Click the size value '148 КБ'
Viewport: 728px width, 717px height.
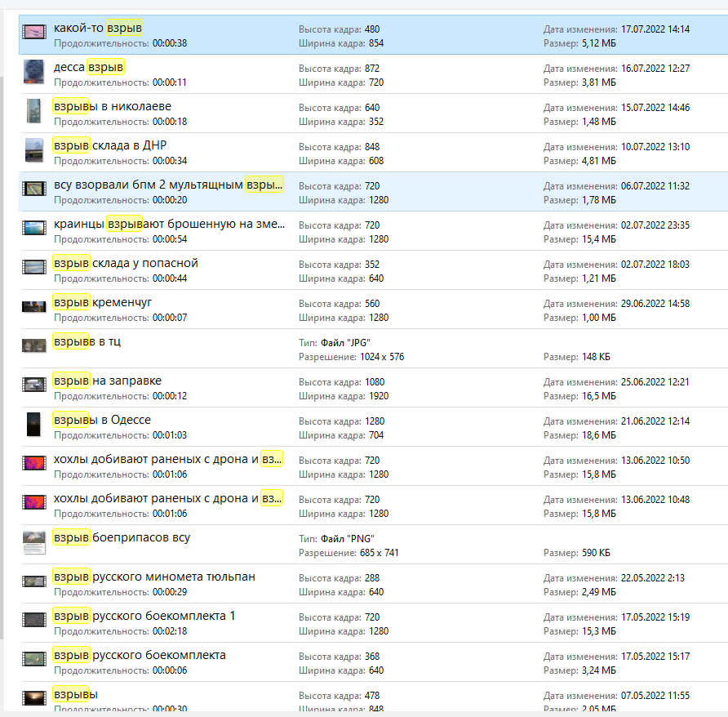coord(596,357)
